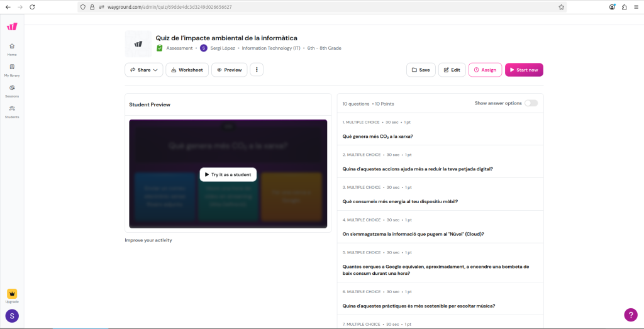Click Try it as a student

tap(228, 174)
